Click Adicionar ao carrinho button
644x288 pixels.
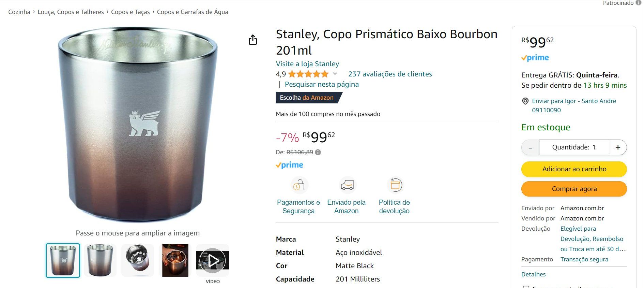(574, 169)
